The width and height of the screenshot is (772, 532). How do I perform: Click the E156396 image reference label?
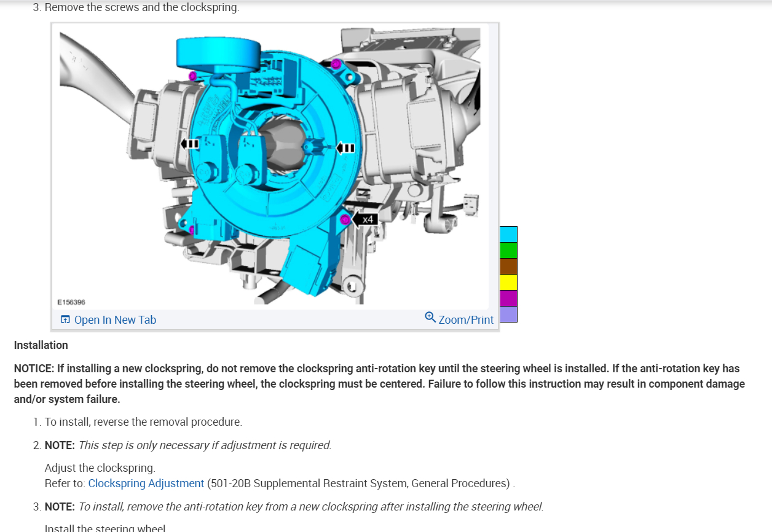[71, 302]
